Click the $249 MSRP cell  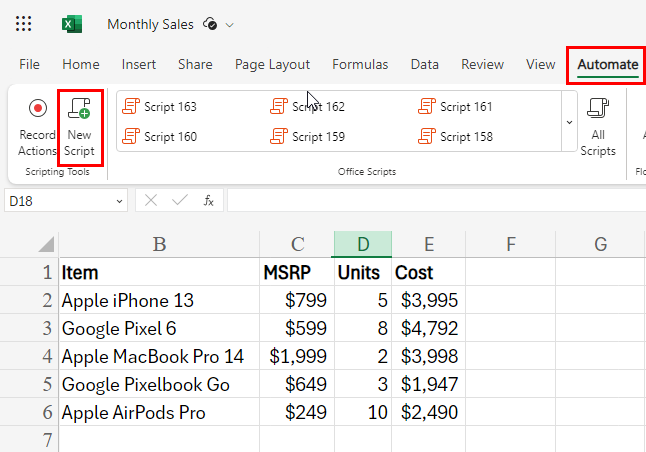click(x=297, y=412)
